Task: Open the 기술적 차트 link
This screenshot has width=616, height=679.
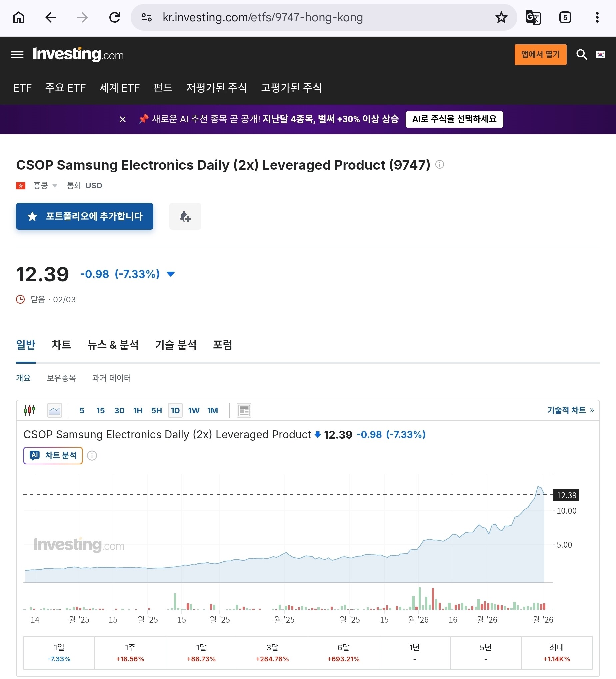Action: coord(570,410)
